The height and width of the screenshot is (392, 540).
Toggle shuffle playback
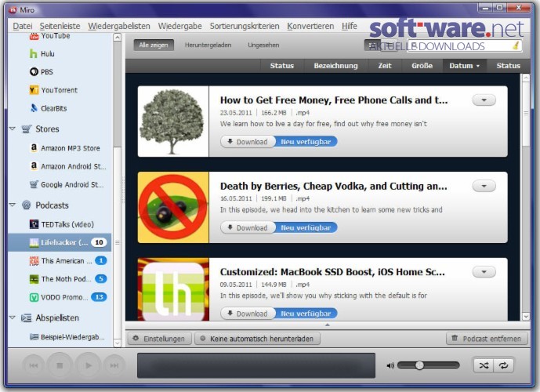tap(484, 365)
